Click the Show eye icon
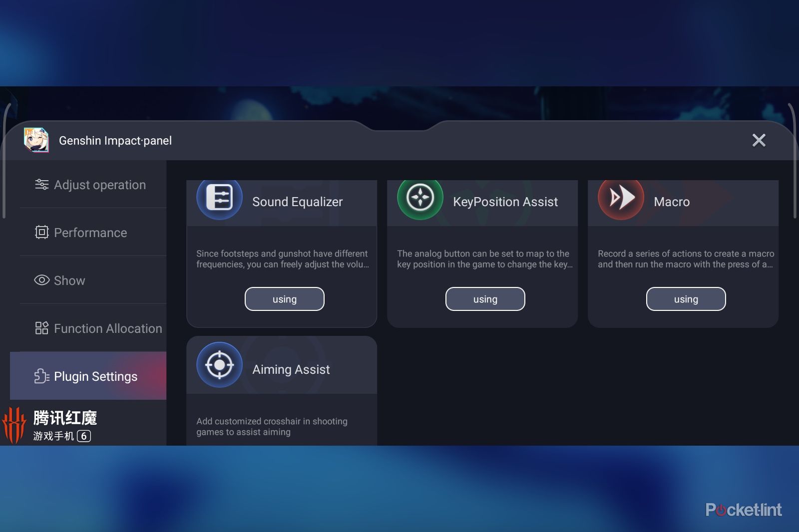 pyautogui.click(x=41, y=280)
